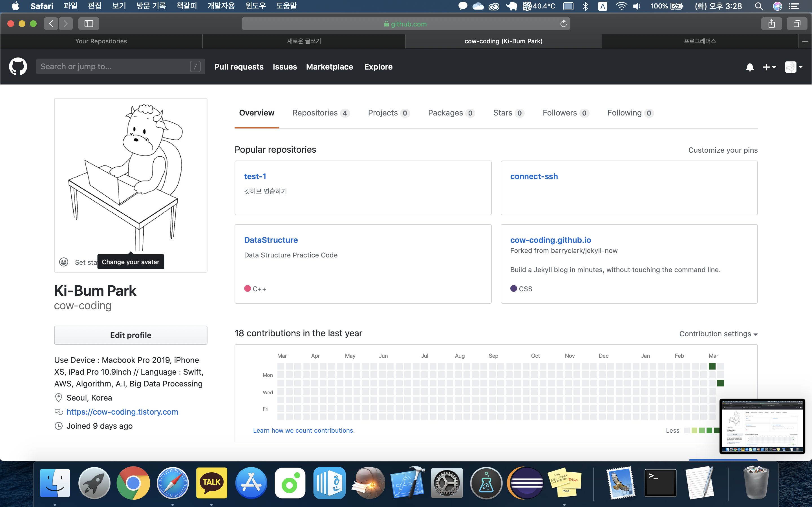Open the notifications bell icon

(750, 67)
